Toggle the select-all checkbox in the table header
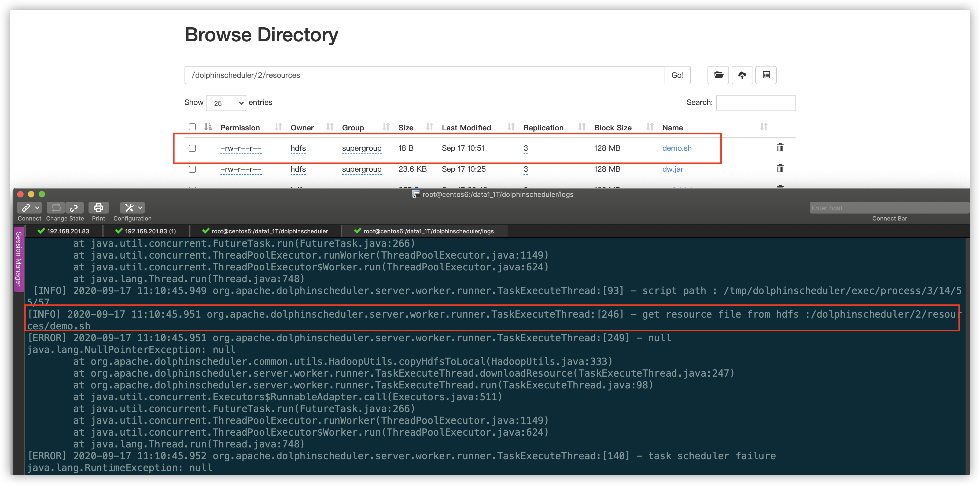This screenshot has width=980, height=485. click(192, 127)
